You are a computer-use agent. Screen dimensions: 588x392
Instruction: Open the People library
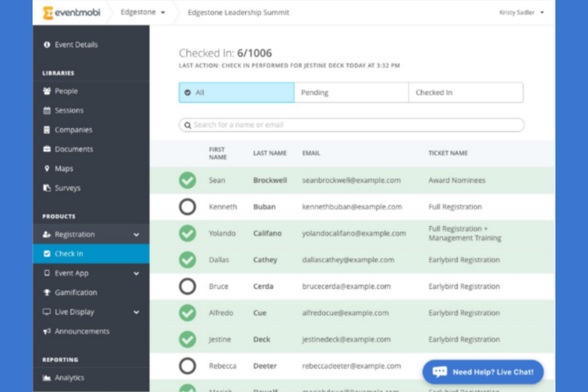[67, 91]
